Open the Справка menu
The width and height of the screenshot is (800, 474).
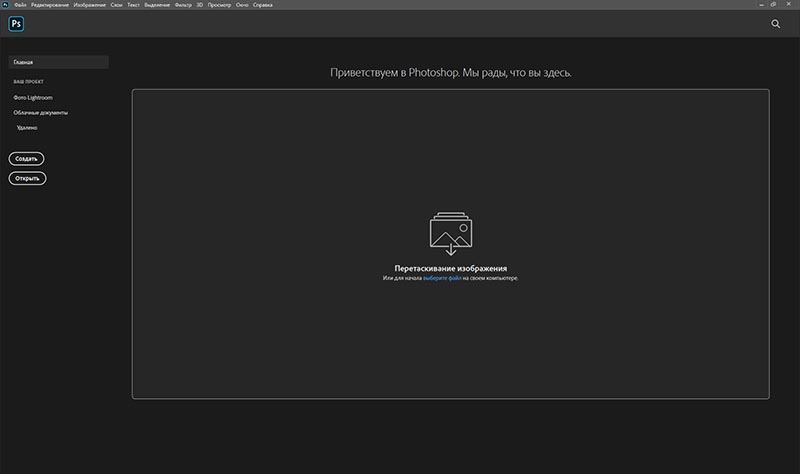263,5
